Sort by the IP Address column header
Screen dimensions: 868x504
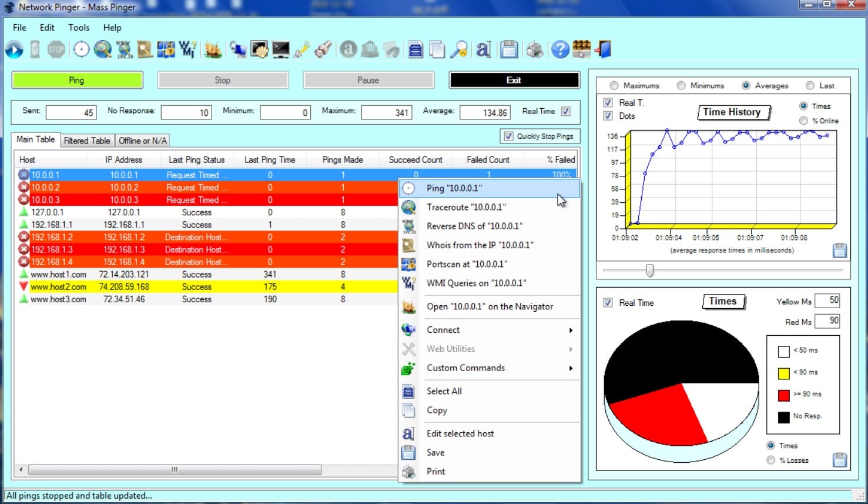[123, 159]
